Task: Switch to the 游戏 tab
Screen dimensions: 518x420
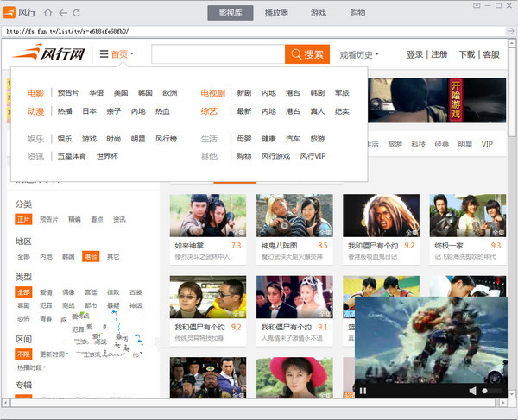Action: pos(319,13)
